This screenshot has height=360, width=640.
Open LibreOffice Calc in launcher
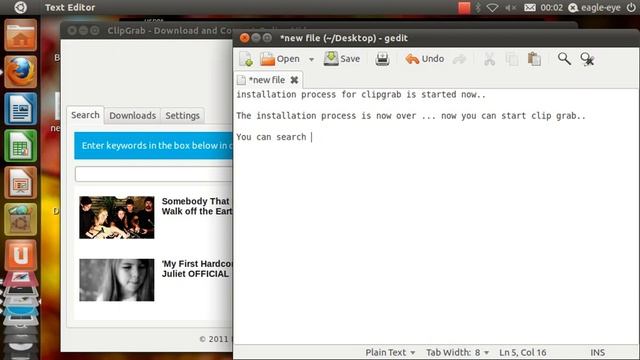tap(21, 145)
